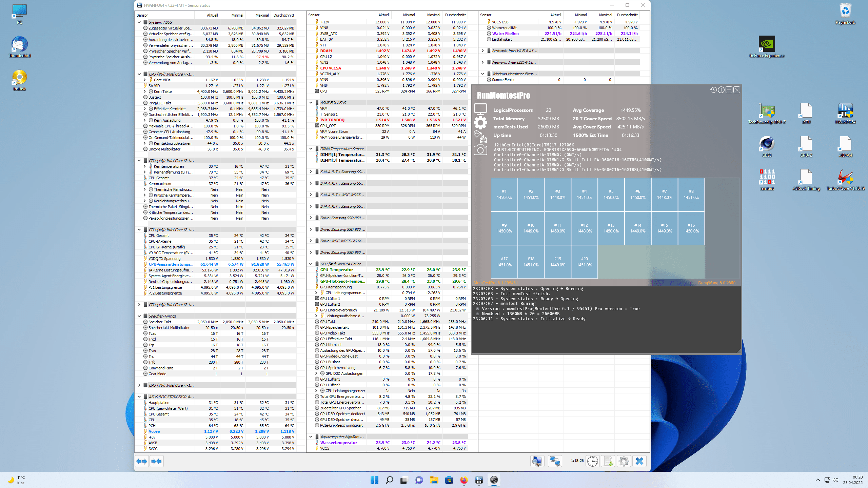
Task: Open CB23 Cinebench desktop shortcut
Action: click(767, 147)
